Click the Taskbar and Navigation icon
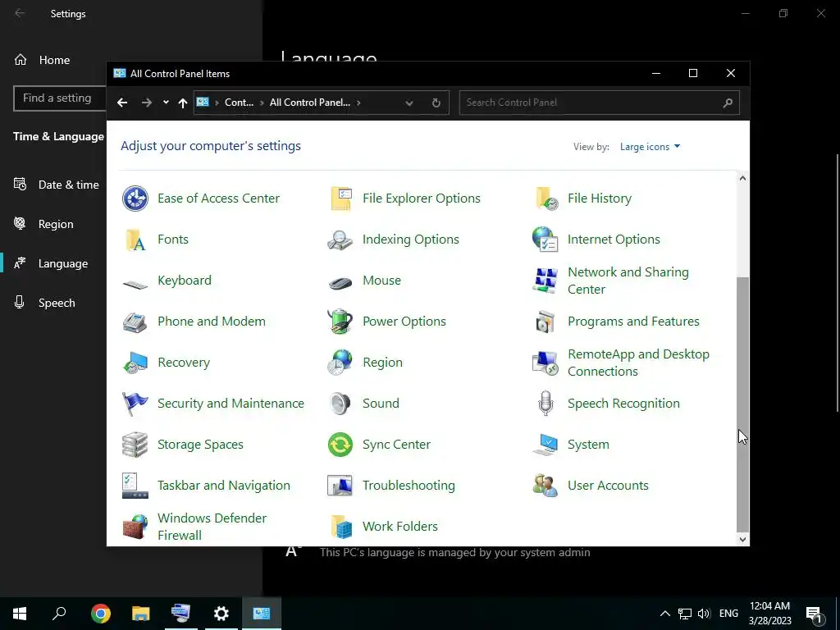Screen dimensions: 840x630 pos(135,486)
